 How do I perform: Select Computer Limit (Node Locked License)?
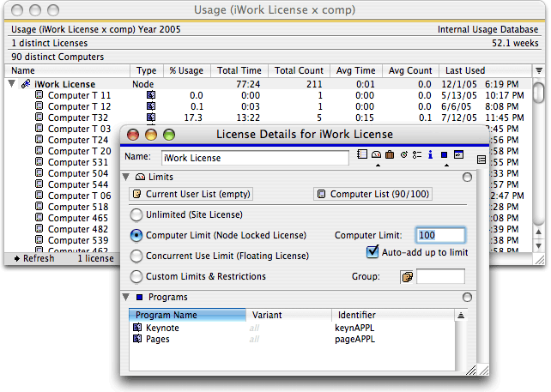click(x=136, y=235)
